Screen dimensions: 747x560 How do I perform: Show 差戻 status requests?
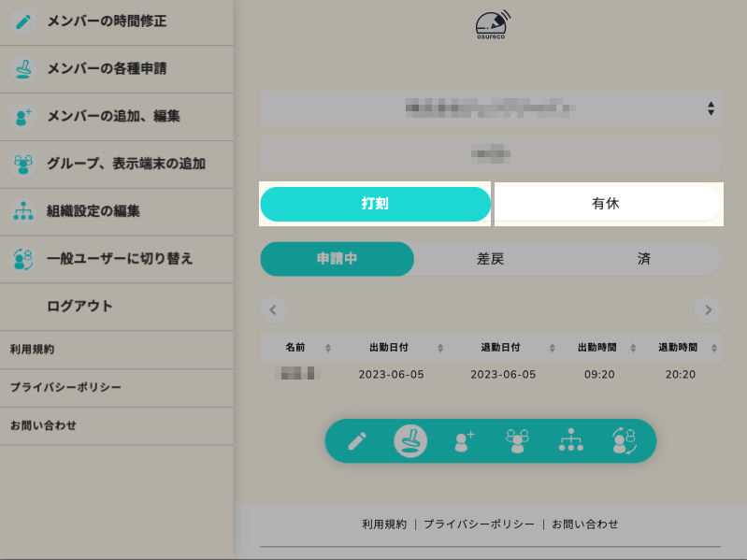tap(490, 259)
